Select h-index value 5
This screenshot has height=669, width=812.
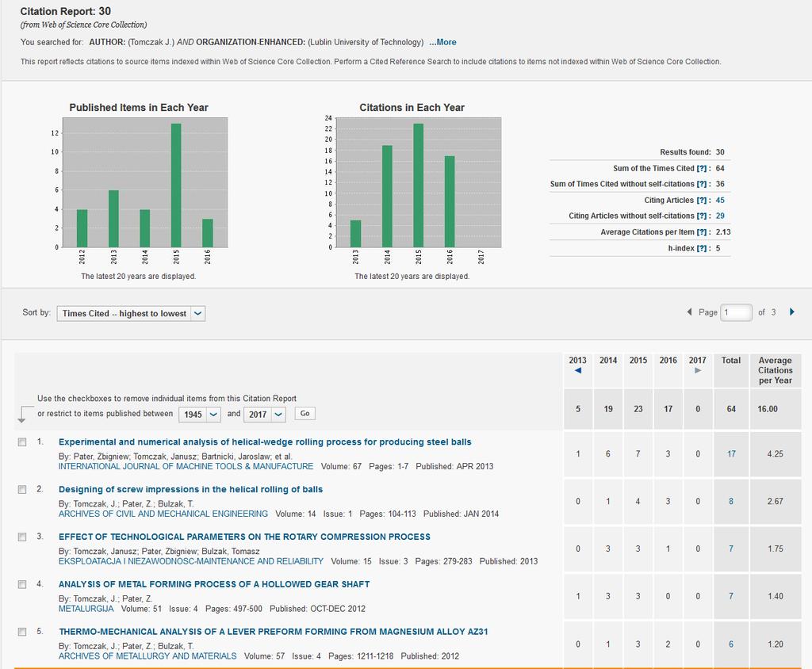click(x=718, y=249)
